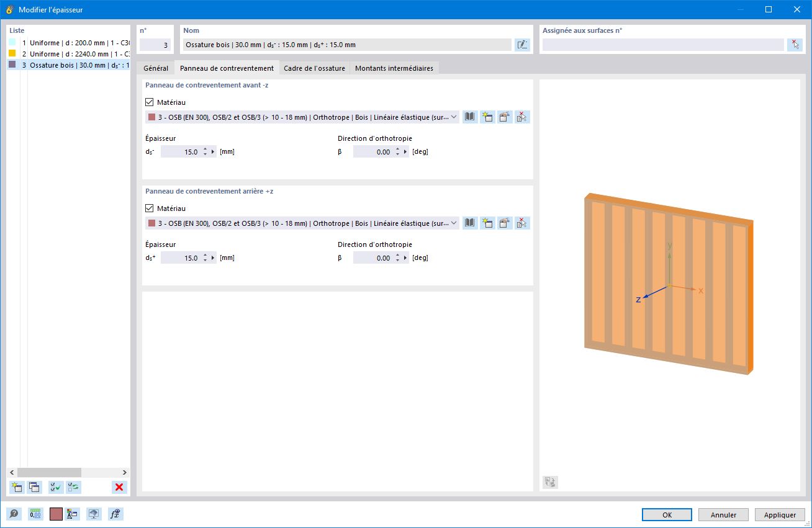The height and width of the screenshot is (528, 812).
Task: Open material library for rear panel +z
Action: tap(470, 223)
